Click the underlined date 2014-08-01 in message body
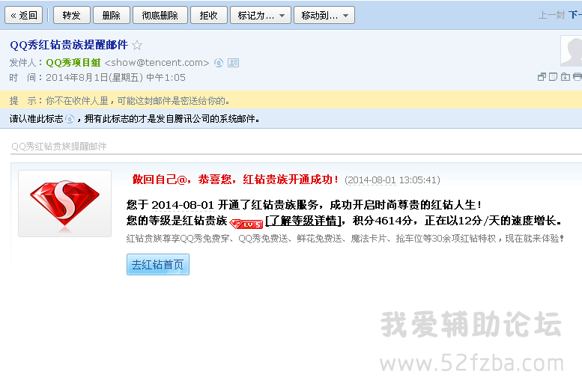582x392 pixels. (183, 205)
